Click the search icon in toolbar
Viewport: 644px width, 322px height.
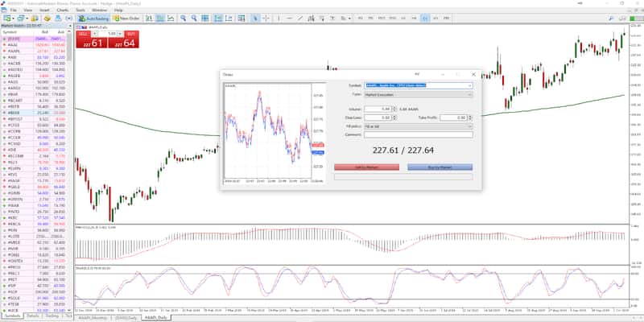(x=611, y=19)
